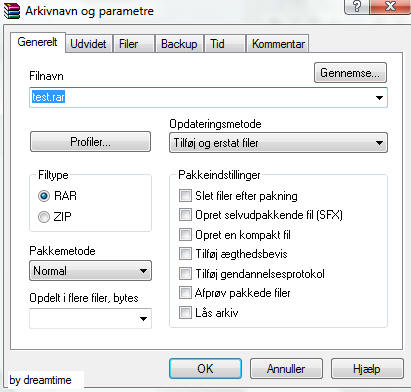Confirm with the OK button

[205, 369]
